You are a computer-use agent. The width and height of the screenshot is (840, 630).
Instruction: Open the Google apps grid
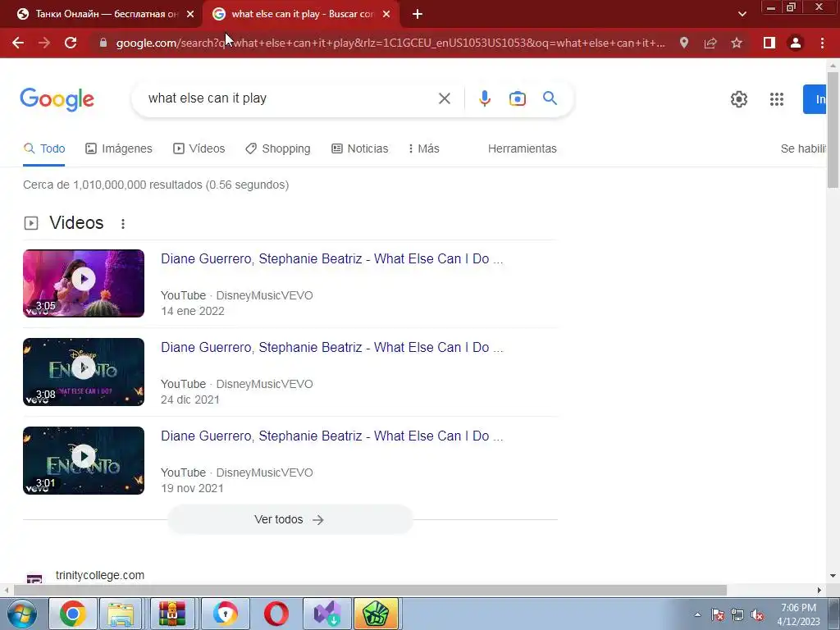[777, 99]
